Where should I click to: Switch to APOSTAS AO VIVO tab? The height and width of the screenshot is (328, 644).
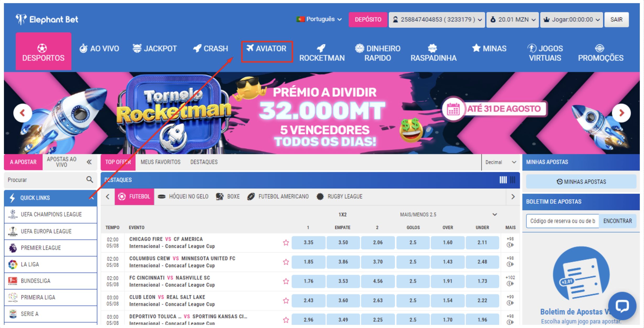pos(62,162)
